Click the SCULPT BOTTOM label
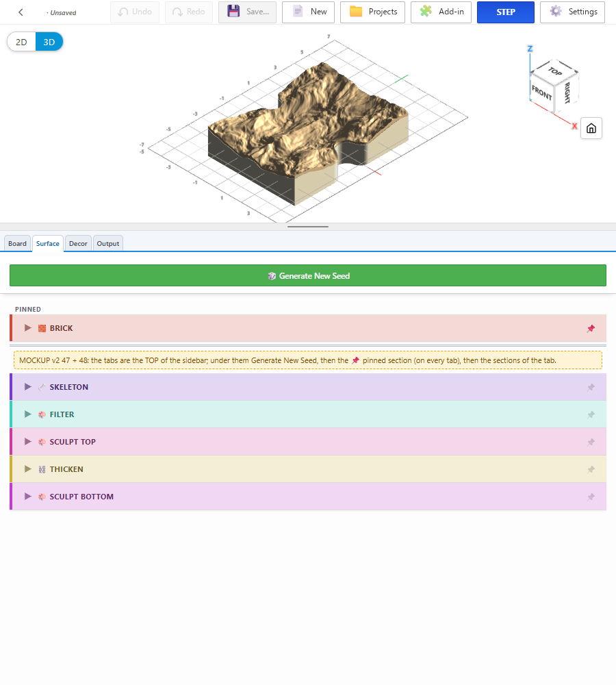The width and height of the screenshot is (616, 685). pyautogui.click(x=81, y=497)
